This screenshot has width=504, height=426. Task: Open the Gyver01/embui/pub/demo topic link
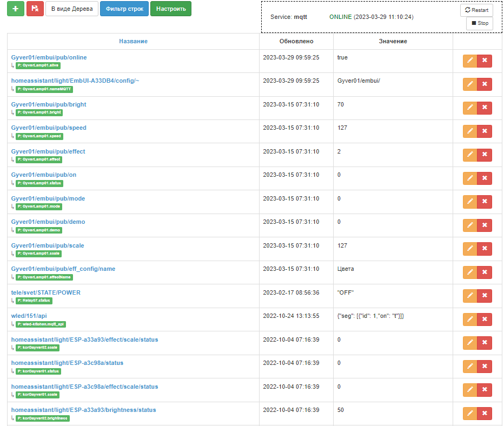[x=48, y=222]
